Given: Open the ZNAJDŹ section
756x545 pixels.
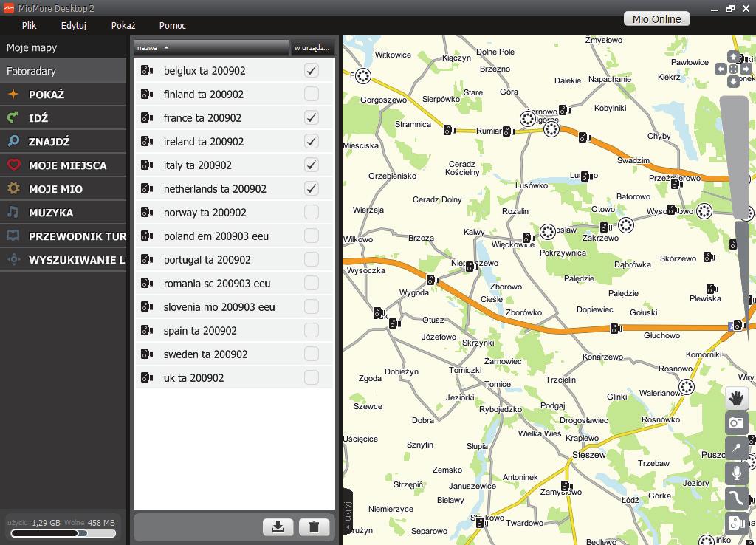Looking at the screenshot, I should coord(63,141).
